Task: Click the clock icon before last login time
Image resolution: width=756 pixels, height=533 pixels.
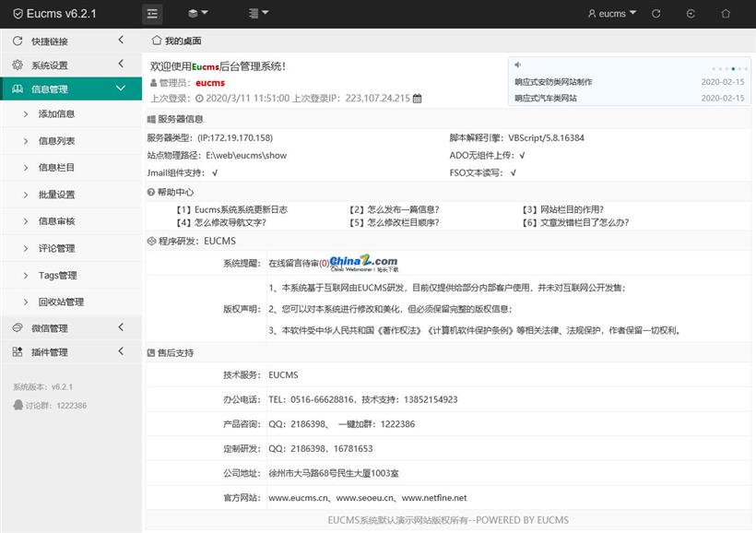Action: tap(199, 99)
